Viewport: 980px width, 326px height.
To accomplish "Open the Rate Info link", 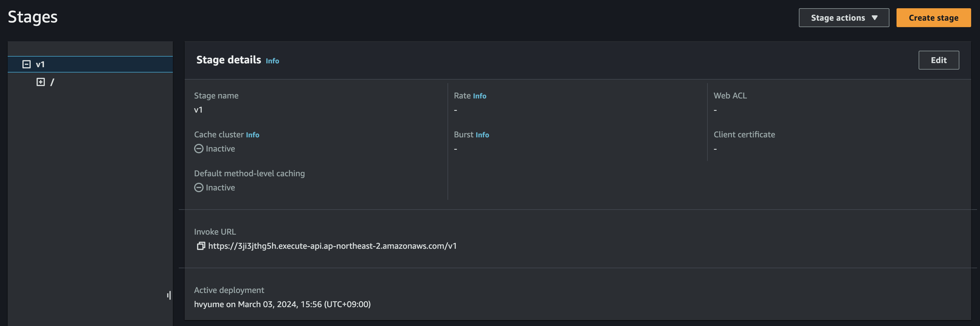I will tap(479, 96).
